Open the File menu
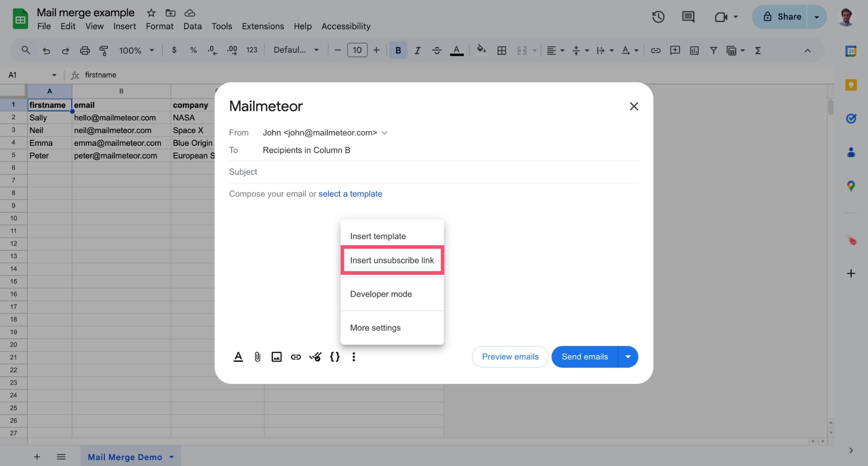Image resolution: width=868 pixels, height=466 pixels. 44,26
